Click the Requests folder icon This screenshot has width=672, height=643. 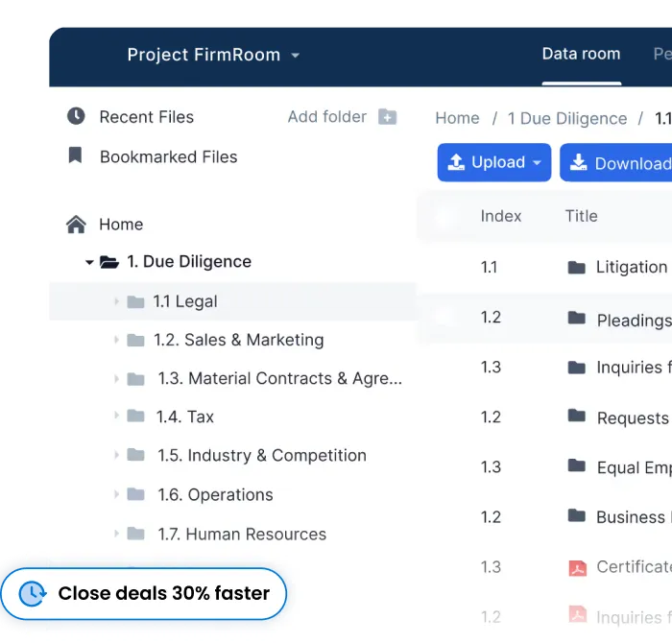(576, 416)
